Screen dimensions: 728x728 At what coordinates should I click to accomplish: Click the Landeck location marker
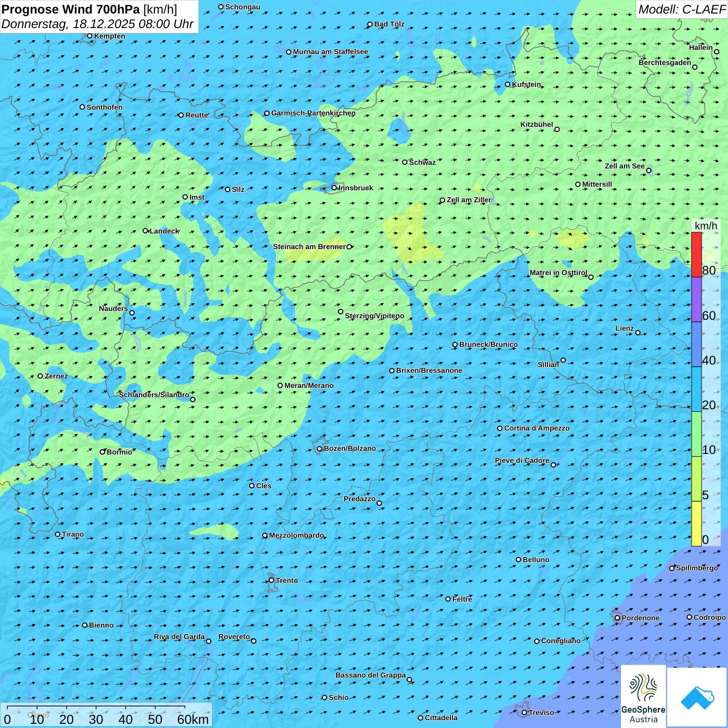tap(145, 231)
